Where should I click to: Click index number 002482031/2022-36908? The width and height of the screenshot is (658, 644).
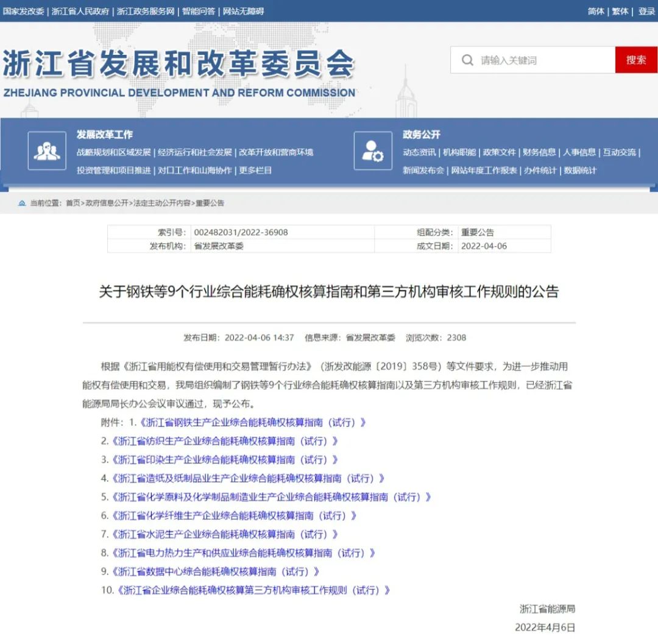coord(241,232)
